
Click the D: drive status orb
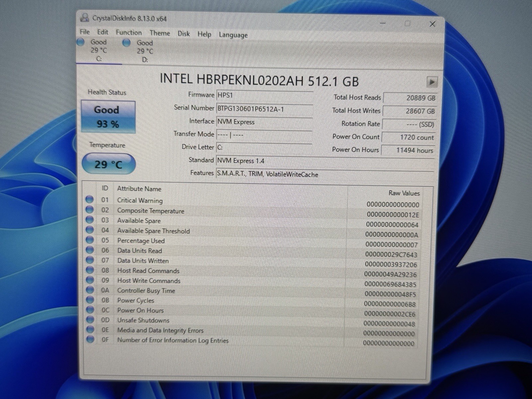[x=126, y=43]
